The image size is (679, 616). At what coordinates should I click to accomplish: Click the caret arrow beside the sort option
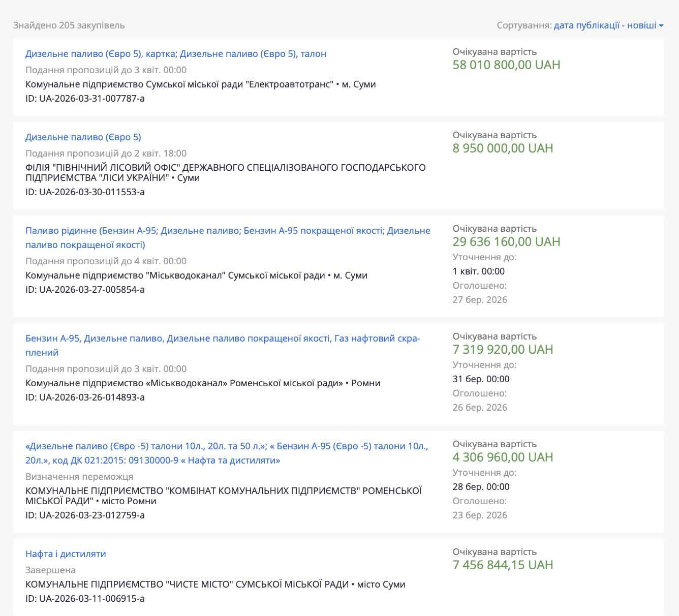(661, 26)
